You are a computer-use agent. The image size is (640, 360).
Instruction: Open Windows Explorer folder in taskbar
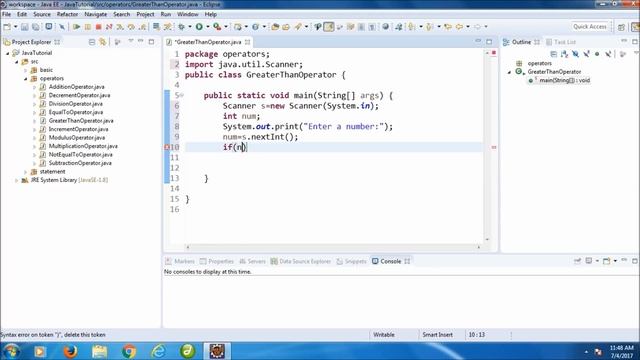click(x=100, y=351)
